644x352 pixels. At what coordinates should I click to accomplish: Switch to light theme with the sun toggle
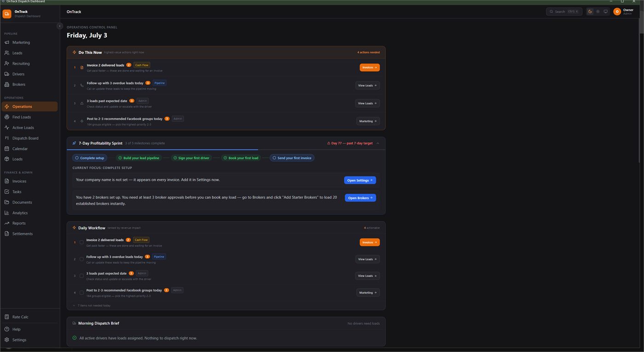(x=598, y=11)
